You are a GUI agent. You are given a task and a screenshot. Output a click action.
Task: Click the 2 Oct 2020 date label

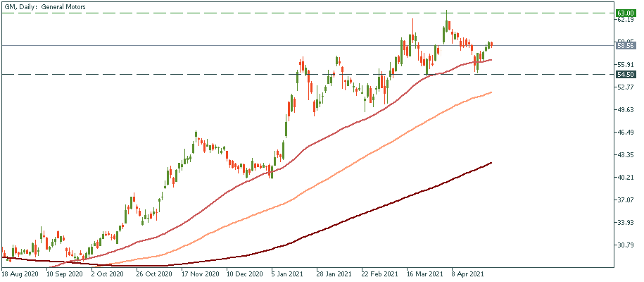107,273
